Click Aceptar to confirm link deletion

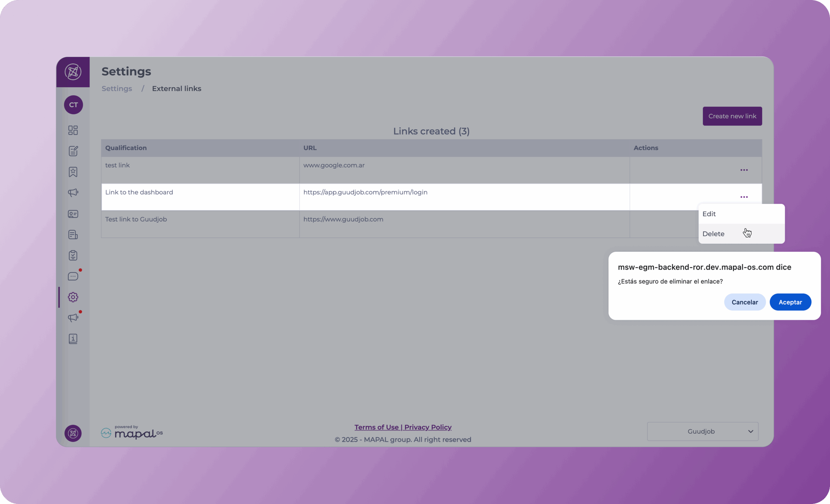pos(790,302)
